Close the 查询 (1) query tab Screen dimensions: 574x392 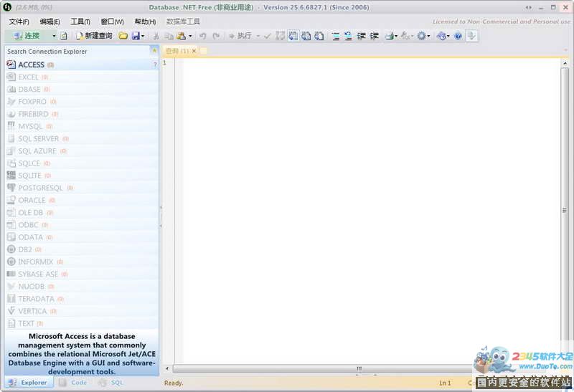point(194,51)
